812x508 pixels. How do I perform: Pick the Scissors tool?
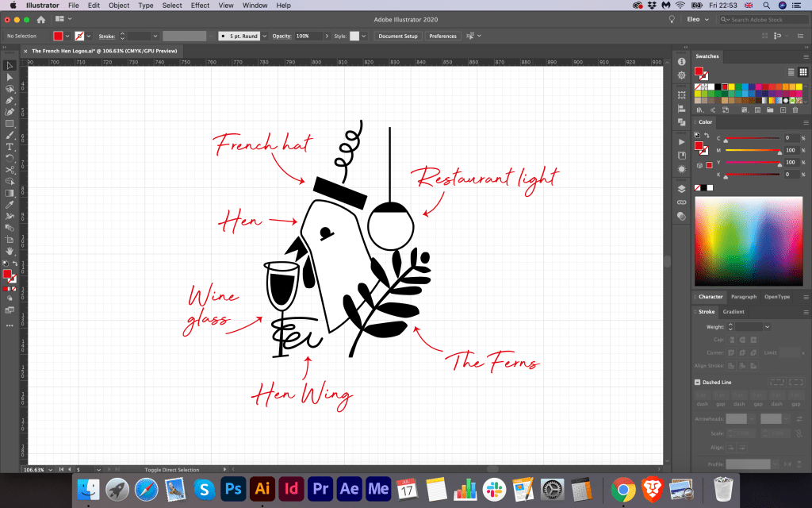coord(10,170)
